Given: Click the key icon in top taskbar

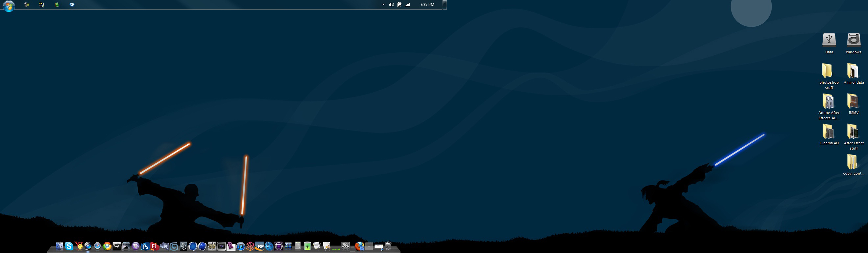Looking at the screenshot, I should tap(27, 5).
